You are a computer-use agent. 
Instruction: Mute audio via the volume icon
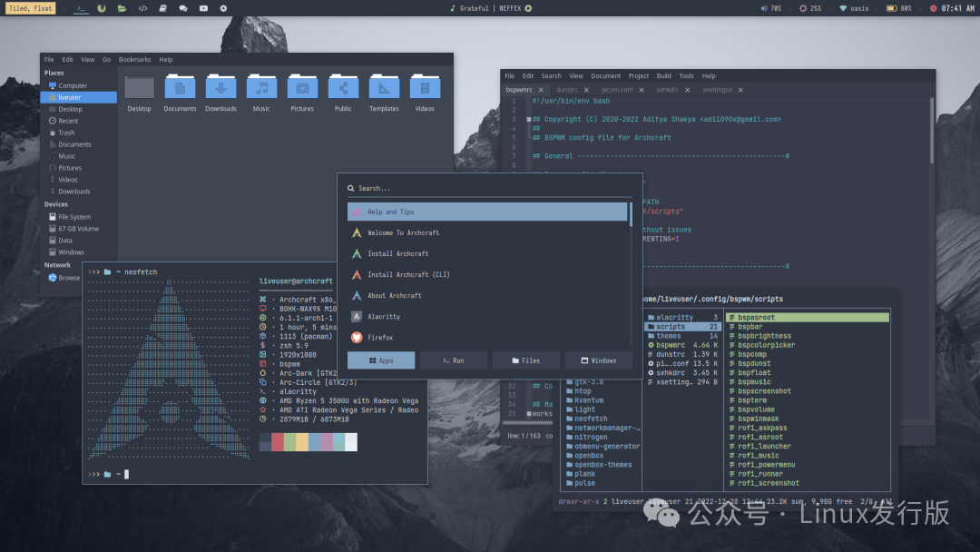tap(763, 8)
